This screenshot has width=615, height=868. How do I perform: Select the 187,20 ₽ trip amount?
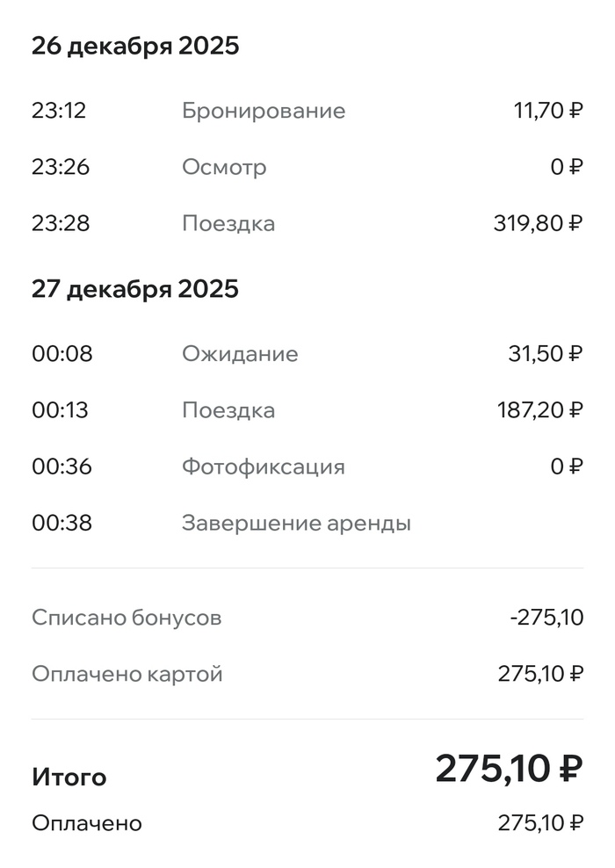pyautogui.click(x=539, y=410)
